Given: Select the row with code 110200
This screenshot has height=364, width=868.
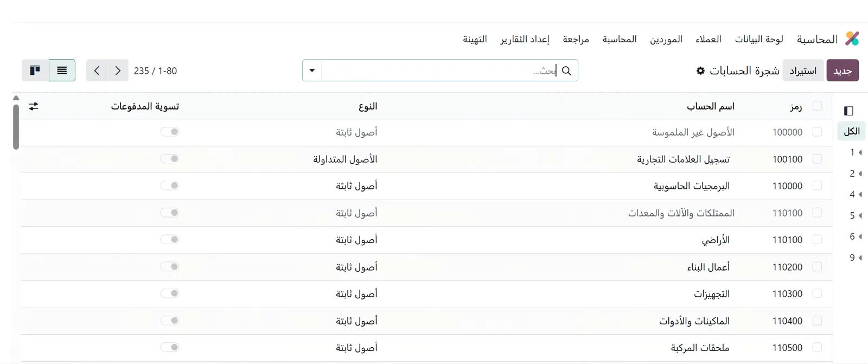Looking at the screenshot, I should pyautogui.click(x=817, y=266).
